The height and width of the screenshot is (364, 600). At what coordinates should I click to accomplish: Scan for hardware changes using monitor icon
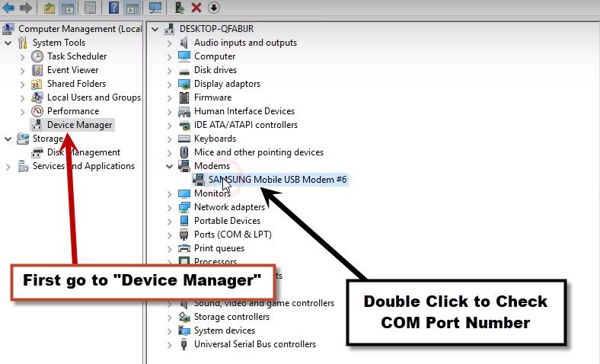(155, 8)
